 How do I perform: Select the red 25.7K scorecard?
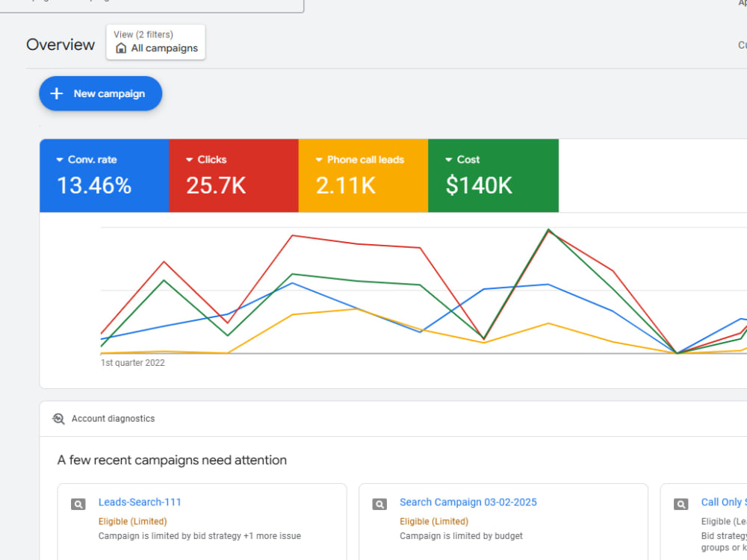[234, 175]
